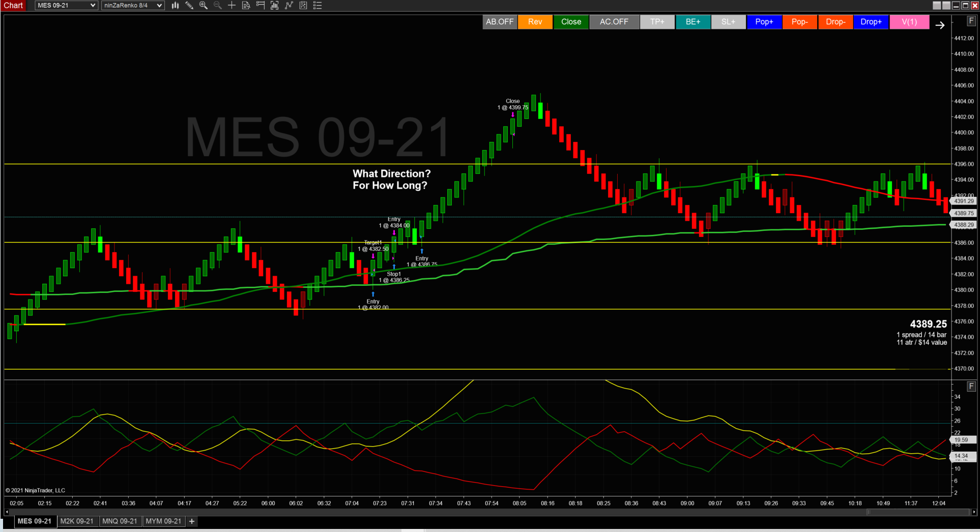Image resolution: width=980 pixels, height=532 pixels.
Task: Maximize the chart window
Action: 965,5
